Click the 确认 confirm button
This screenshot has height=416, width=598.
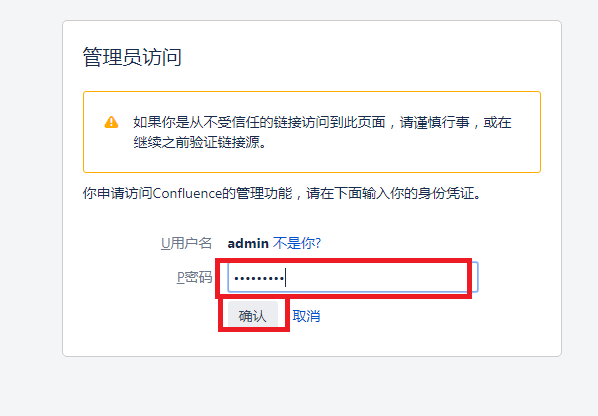click(252, 316)
